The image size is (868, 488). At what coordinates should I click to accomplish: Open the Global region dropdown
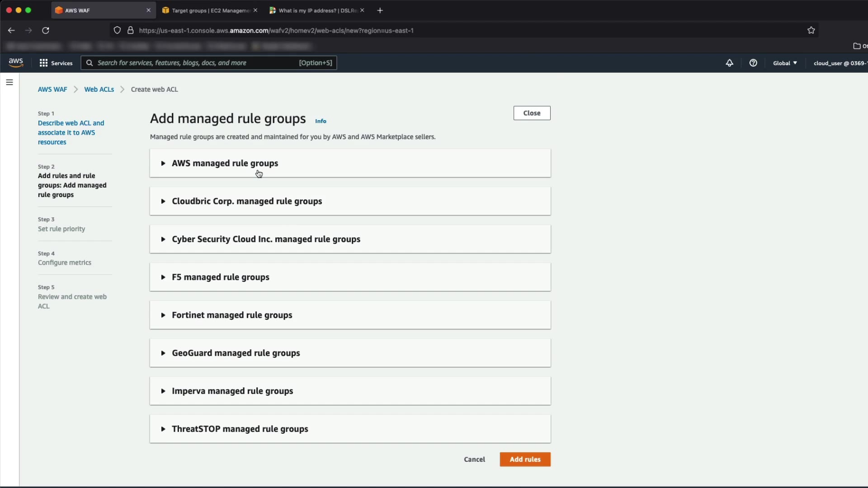click(785, 63)
